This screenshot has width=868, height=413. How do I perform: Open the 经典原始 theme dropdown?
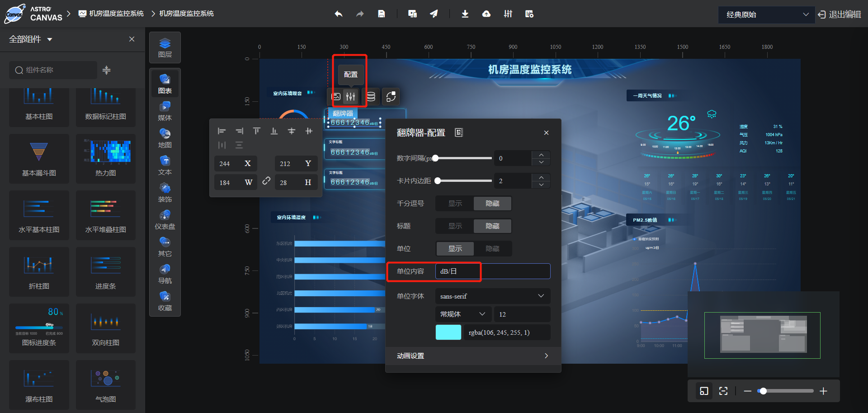click(766, 14)
